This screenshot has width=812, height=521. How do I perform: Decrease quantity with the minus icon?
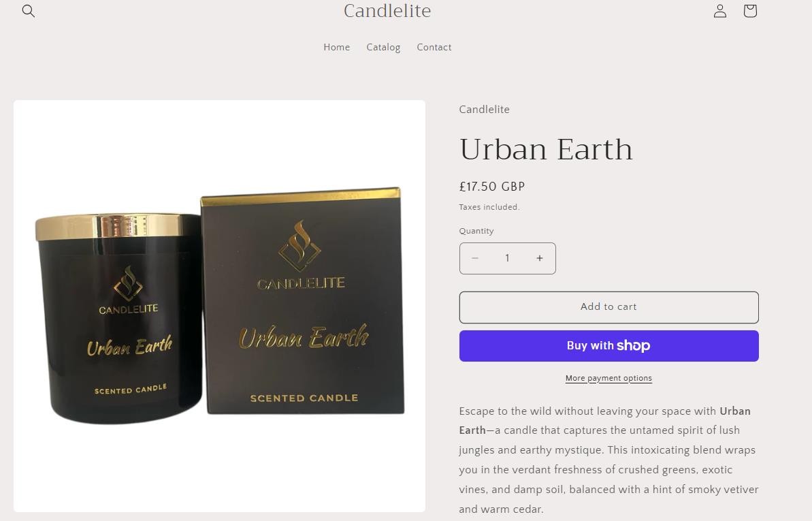coord(475,258)
